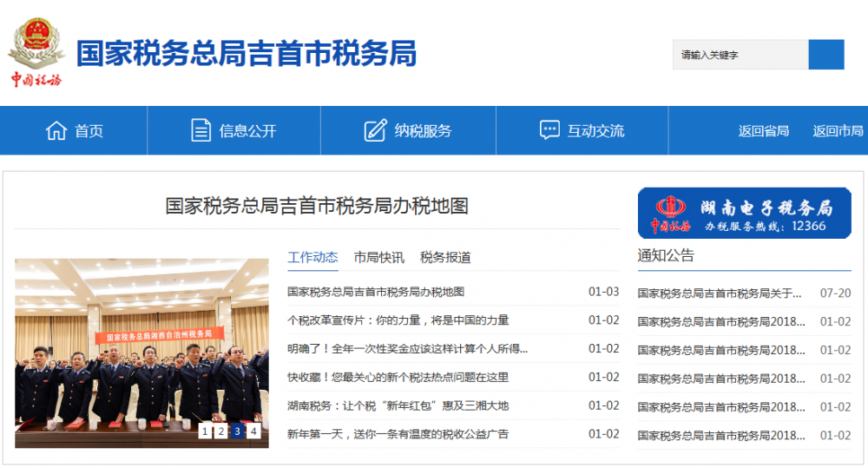The image size is (868, 468).
Task: Switch to the 税务报道 tab
Action: tap(445, 258)
